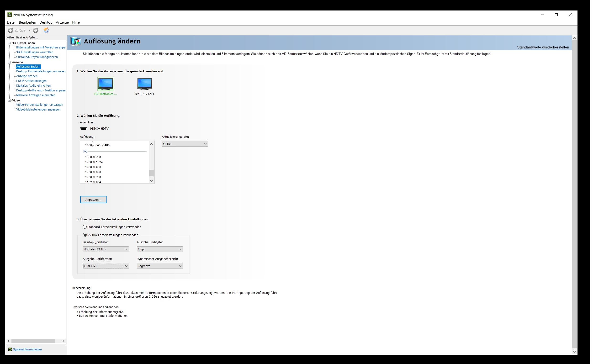Open HDCP-Status anzeigen

coord(31,81)
